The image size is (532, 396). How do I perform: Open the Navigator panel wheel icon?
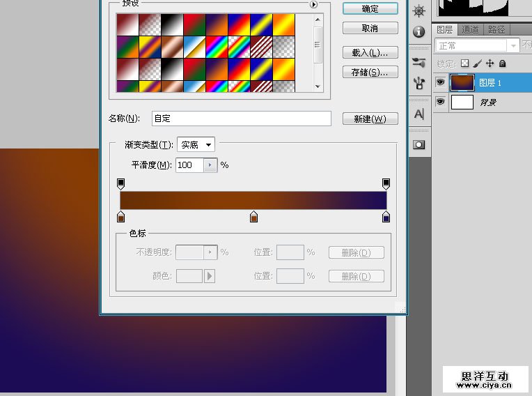click(x=418, y=10)
